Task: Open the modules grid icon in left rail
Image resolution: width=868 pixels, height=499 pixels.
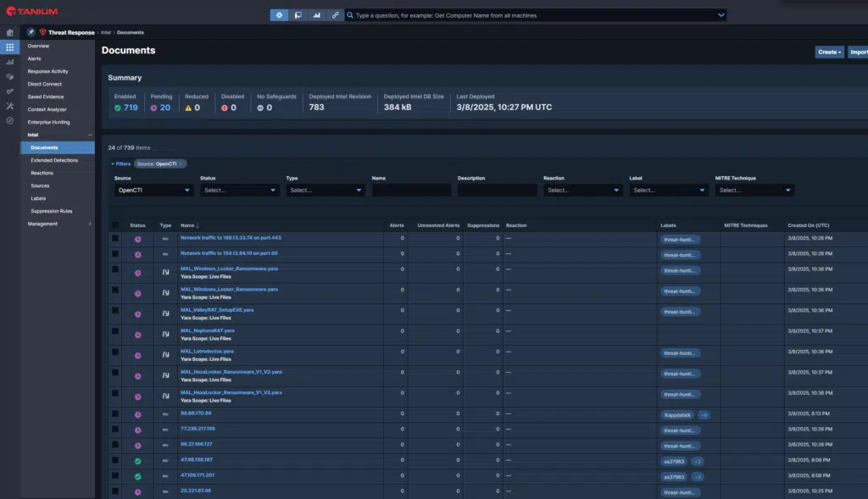Action: (x=10, y=47)
